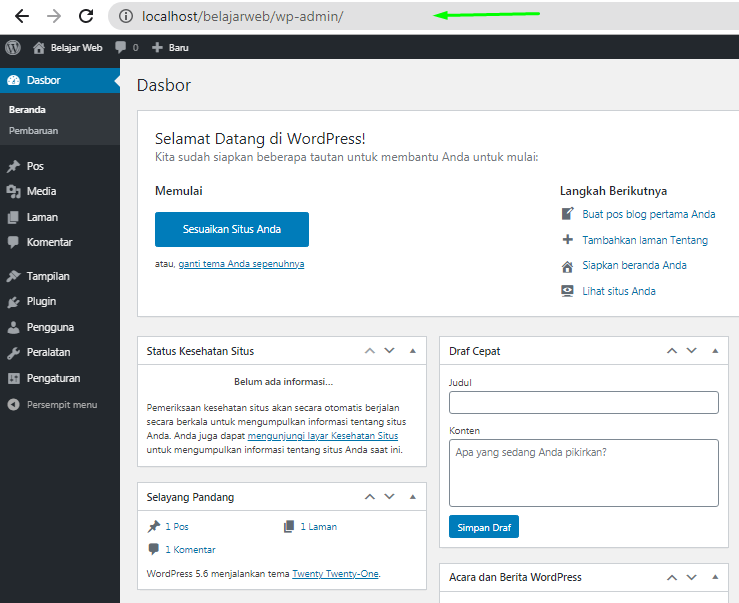Open the Plugin menu in sidebar
Image resolution: width=739 pixels, height=603 pixels.
click(x=41, y=301)
